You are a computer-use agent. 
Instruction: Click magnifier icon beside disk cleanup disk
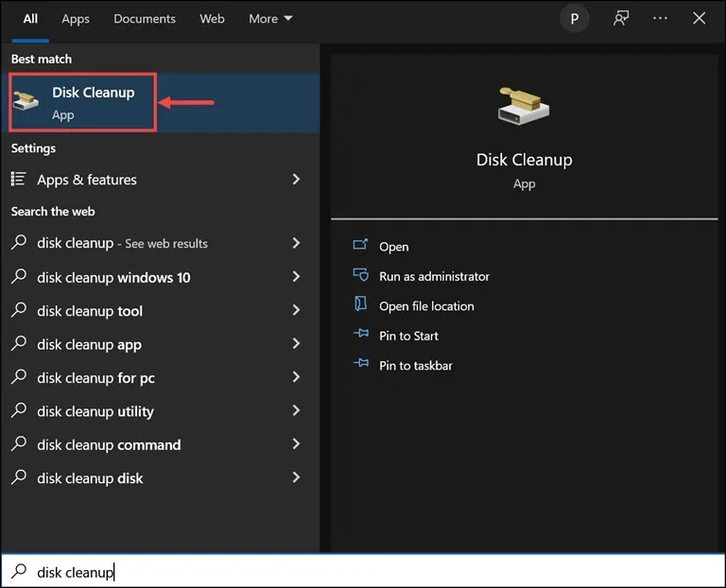[19, 476]
